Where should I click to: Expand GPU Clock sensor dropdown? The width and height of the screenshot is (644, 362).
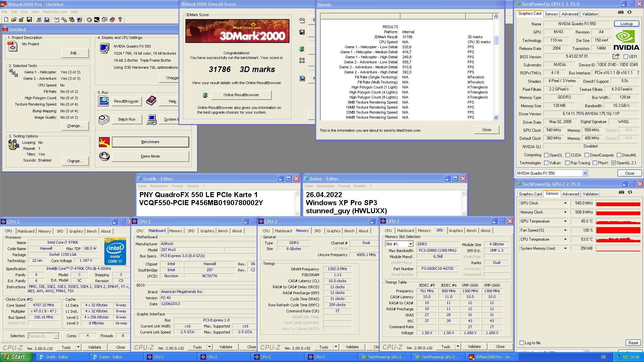tap(565, 203)
